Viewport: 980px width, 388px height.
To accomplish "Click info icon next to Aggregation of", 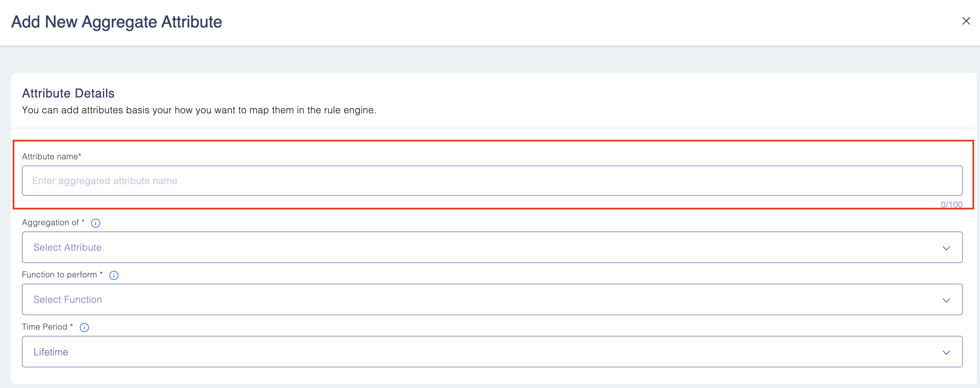I will coord(95,223).
